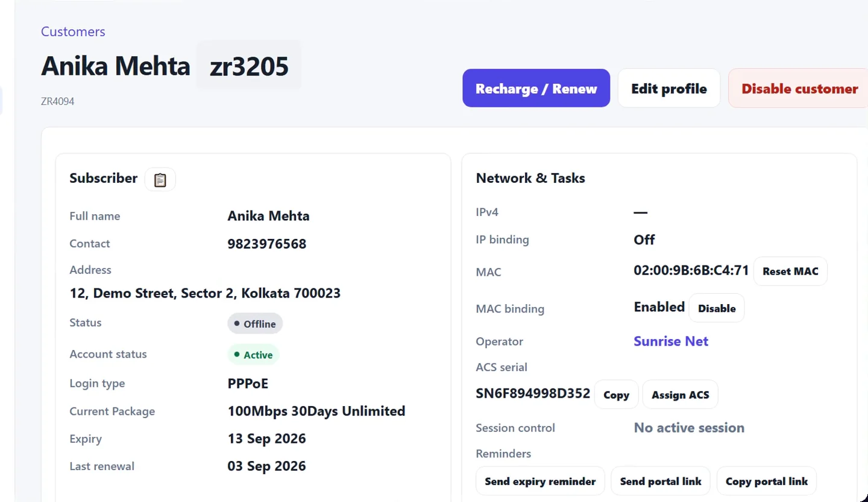The height and width of the screenshot is (502, 868).
Task: Click the Enabled MAC binding value
Action: click(x=659, y=307)
